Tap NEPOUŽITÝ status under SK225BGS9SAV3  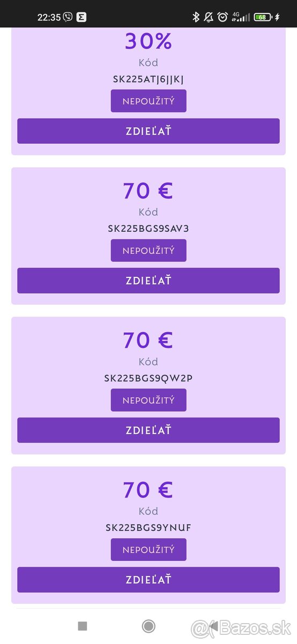tap(148, 251)
